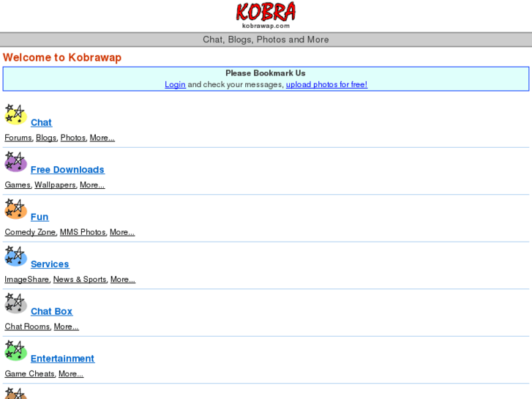Open the Chat section heading link
The image size is (532, 399).
42,122
